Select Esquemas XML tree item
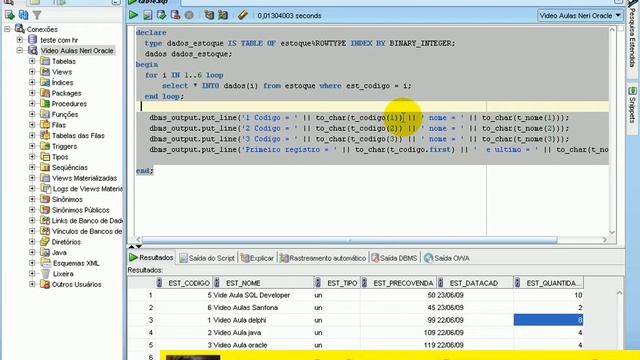The height and width of the screenshot is (360, 640). pyautogui.click(x=76, y=263)
